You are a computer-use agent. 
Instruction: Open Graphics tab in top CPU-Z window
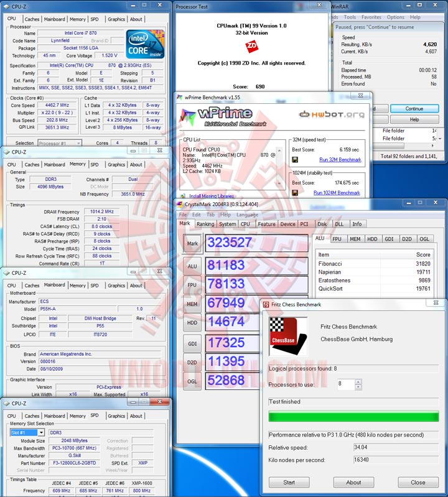pyautogui.click(x=116, y=19)
